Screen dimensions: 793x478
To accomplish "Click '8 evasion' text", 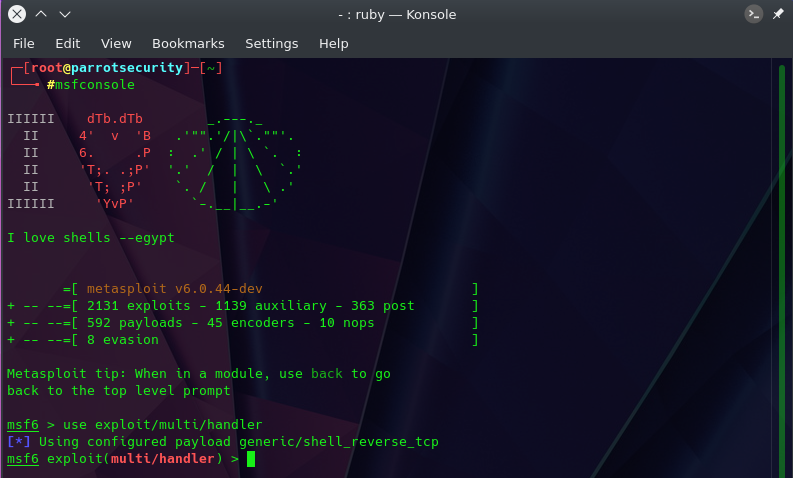I will [123, 340].
